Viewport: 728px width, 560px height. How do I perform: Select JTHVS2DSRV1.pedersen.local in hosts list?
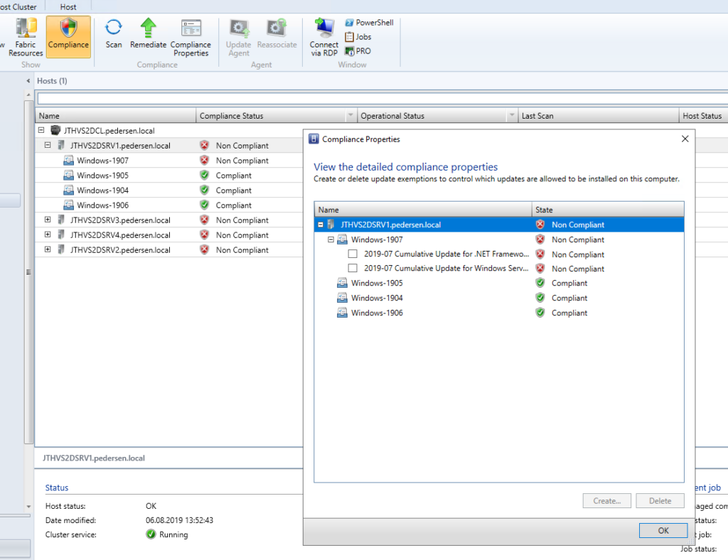click(120, 146)
